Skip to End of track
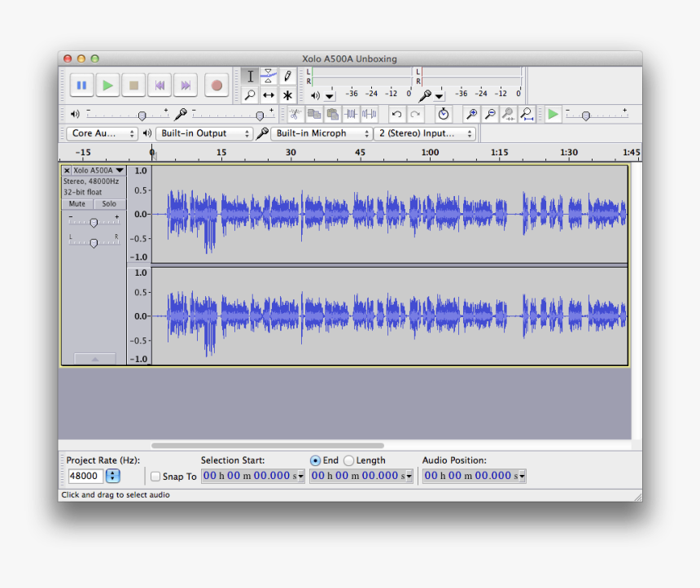 186,85
